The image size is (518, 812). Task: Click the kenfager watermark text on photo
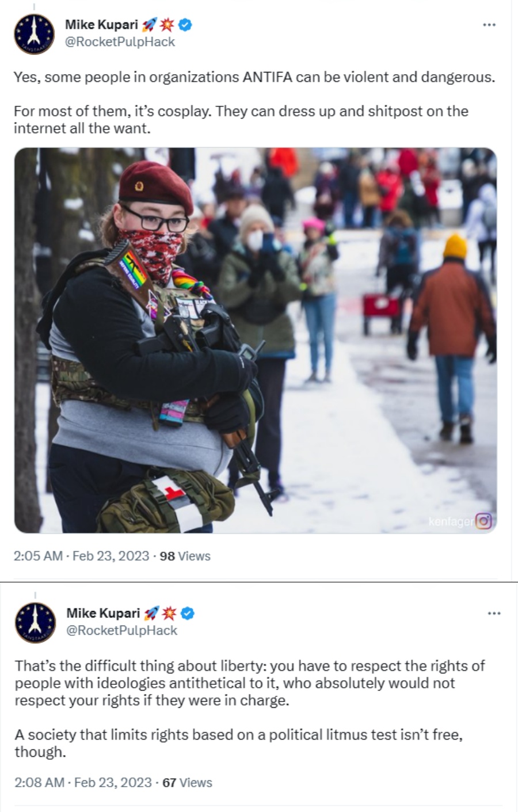pos(451,521)
